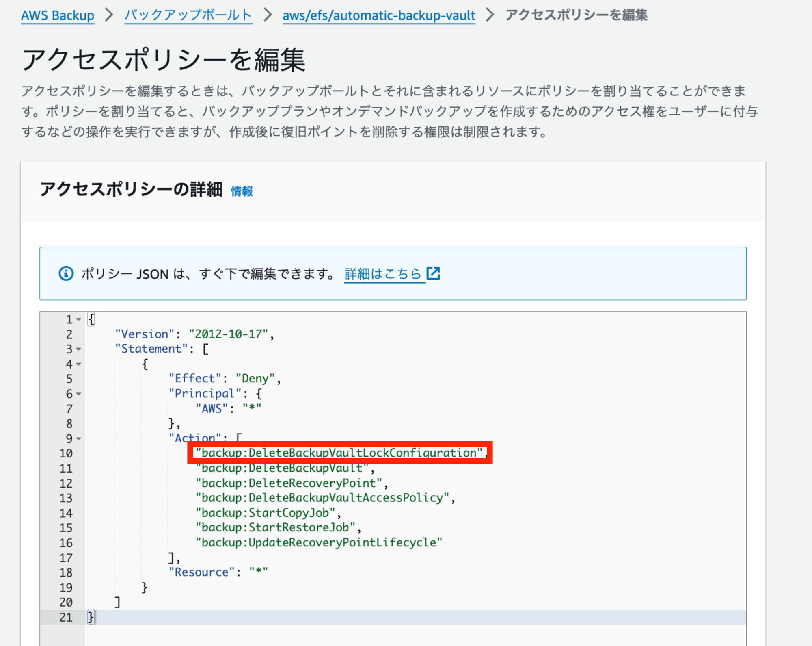Open the AWS Backup breadcrumb link
The image size is (812, 646).
click(57, 15)
